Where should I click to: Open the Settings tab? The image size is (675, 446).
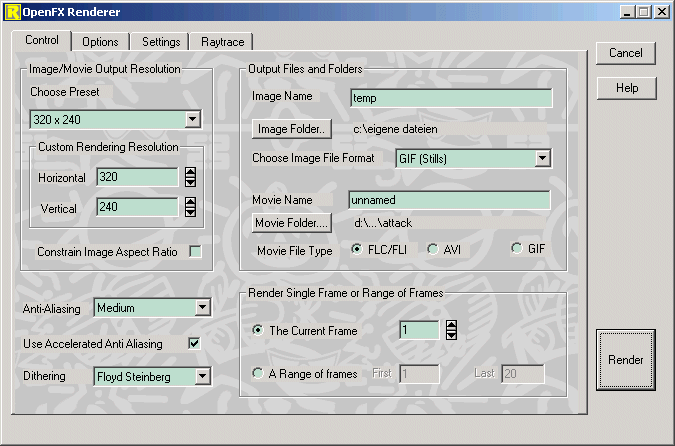coord(161,42)
